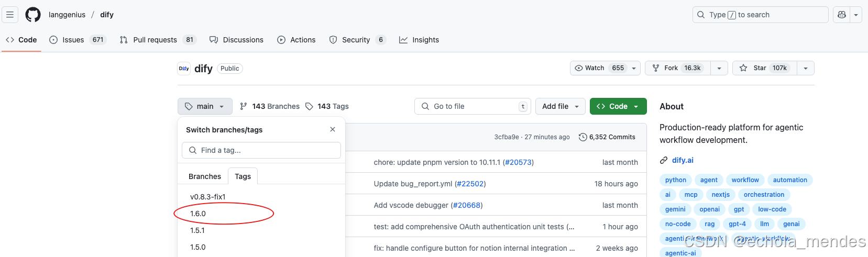This screenshot has height=257, width=868.
Task: Switch to the Code tab
Action: pos(21,40)
